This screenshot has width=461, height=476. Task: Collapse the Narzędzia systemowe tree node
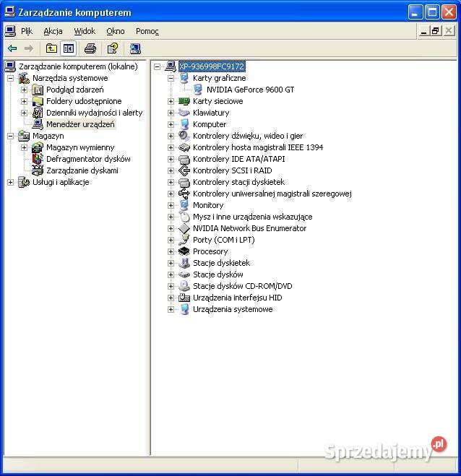pyautogui.click(x=10, y=78)
